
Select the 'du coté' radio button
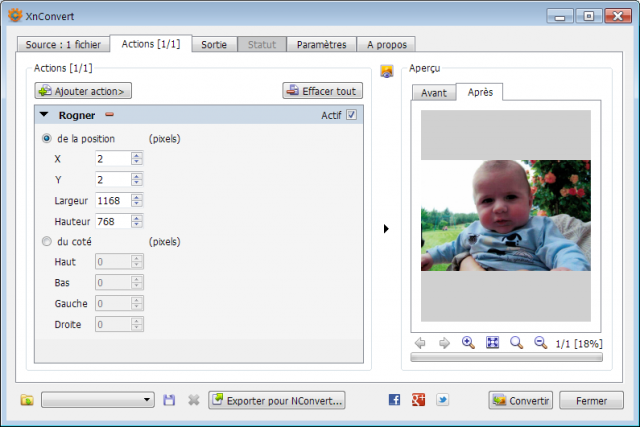(x=47, y=241)
